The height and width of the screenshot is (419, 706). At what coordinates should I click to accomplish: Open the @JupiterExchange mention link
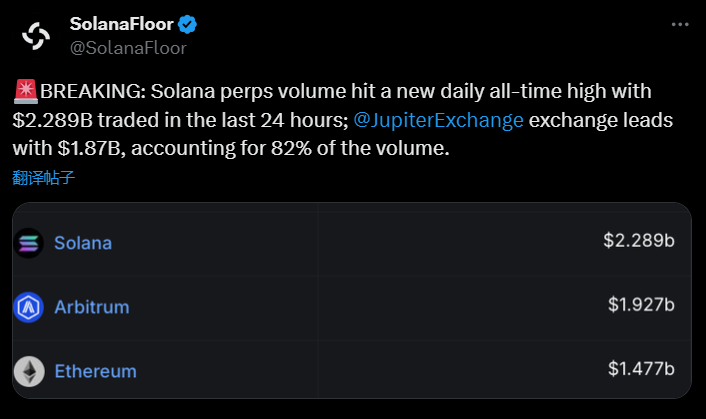439,120
